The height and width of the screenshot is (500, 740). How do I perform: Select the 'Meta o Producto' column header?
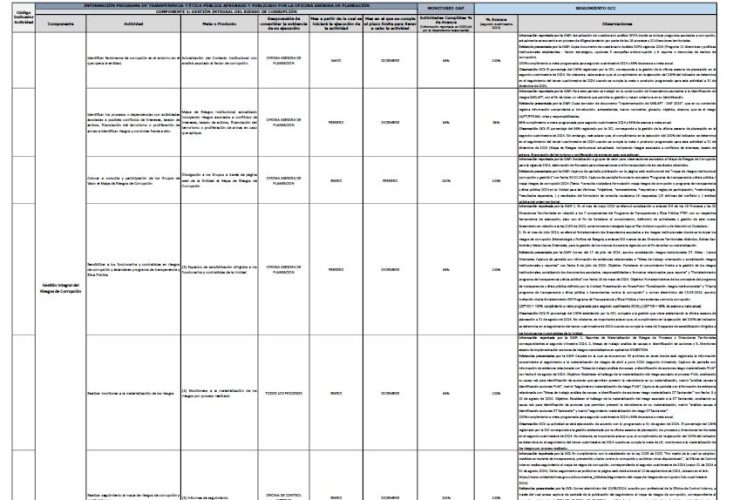(219, 24)
